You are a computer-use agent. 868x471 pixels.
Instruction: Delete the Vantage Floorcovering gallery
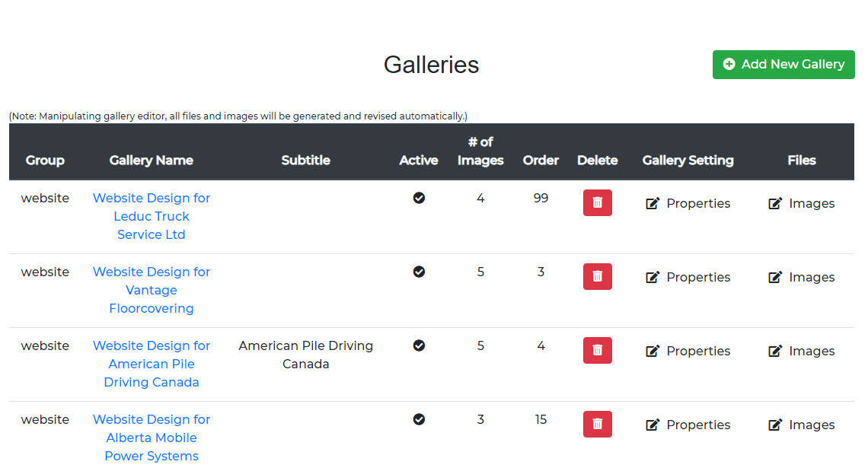(597, 276)
